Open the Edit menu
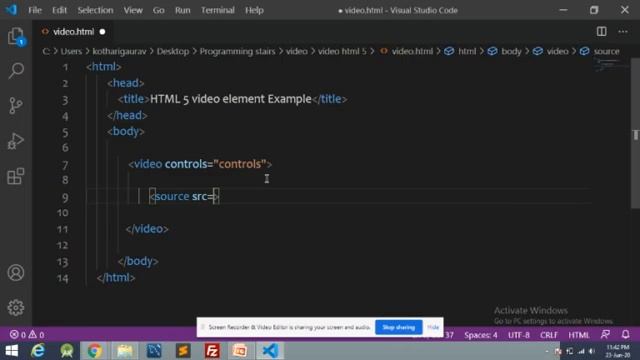640x360 pixels. pyautogui.click(x=59, y=10)
